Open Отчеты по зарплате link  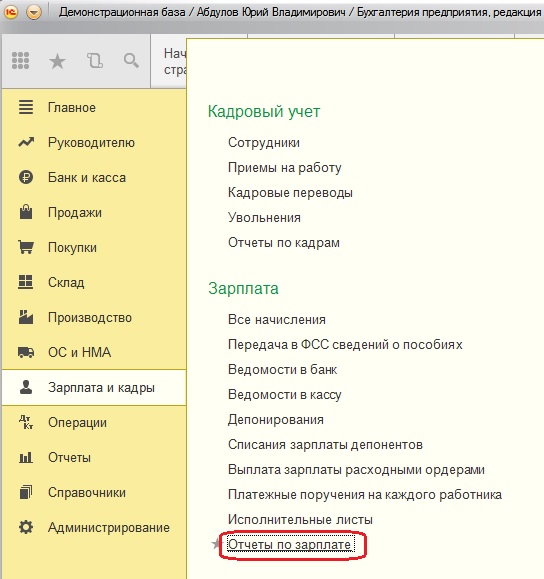pos(289,544)
